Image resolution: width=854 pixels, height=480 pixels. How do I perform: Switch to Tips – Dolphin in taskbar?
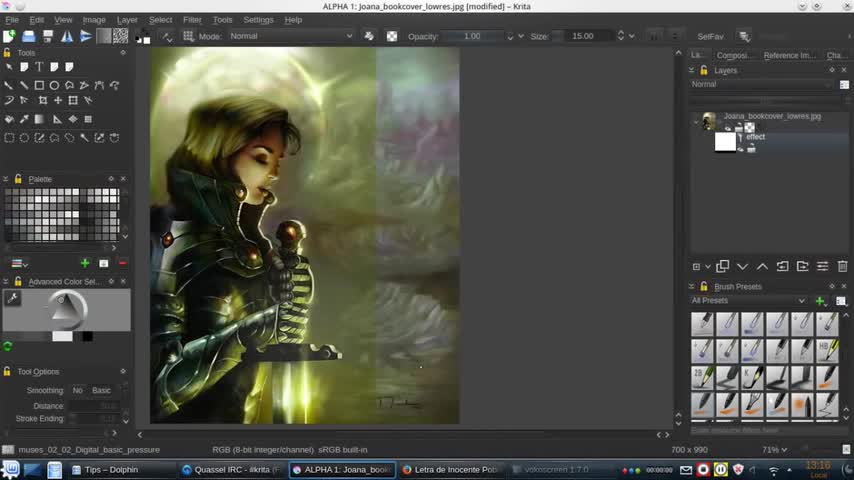[112, 470]
